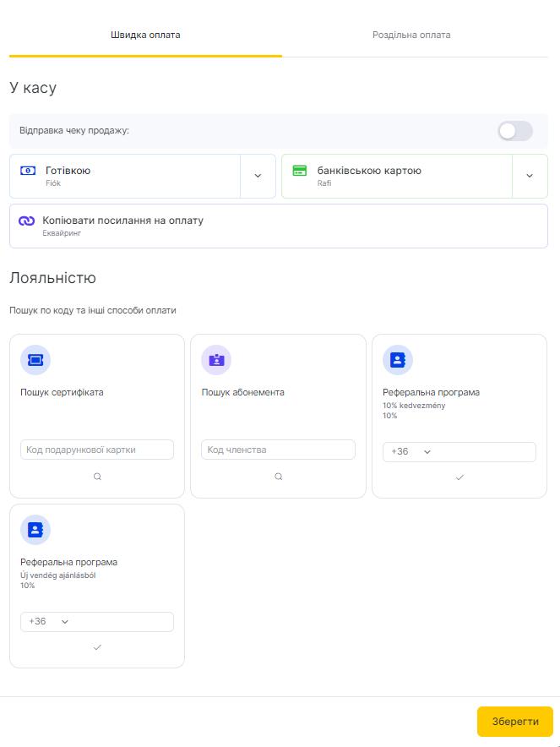Viewport: 560px width, 747px height.
Task: Expand the Готівкою dropdown chevron
Action: (258, 176)
